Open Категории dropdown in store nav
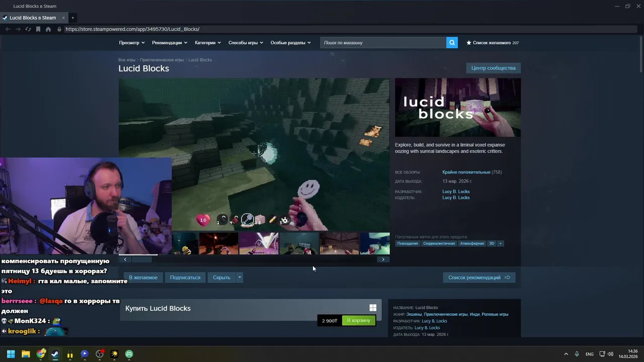The width and height of the screenshot is (644, 362). [x=208, y=43]
